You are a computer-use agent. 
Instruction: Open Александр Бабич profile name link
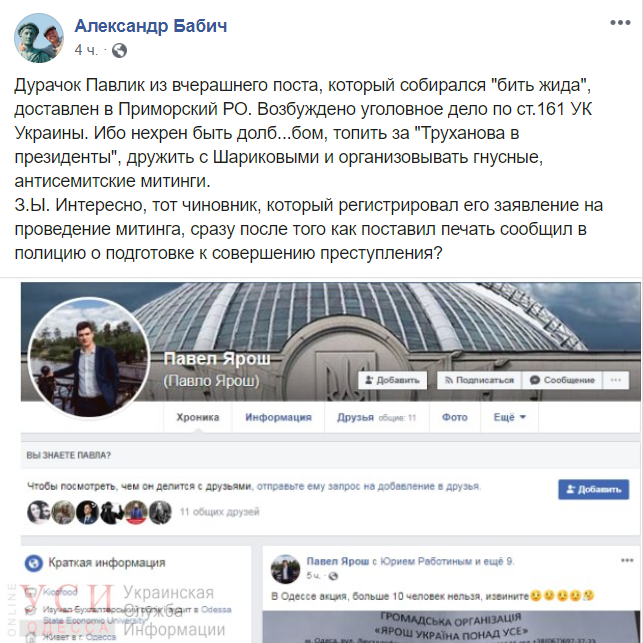pyautogui.click(x=150, y=26)
